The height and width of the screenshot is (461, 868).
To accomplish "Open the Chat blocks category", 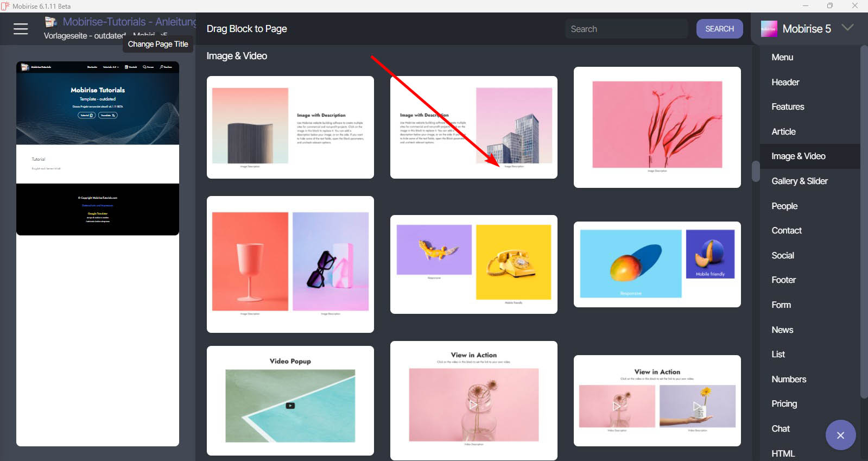I will click(x=781, y=428).
